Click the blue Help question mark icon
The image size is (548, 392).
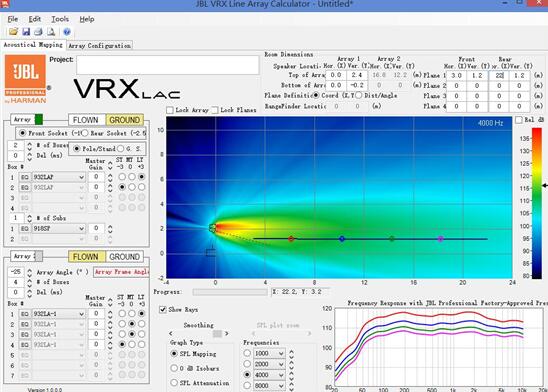click(x=67, y=32)
